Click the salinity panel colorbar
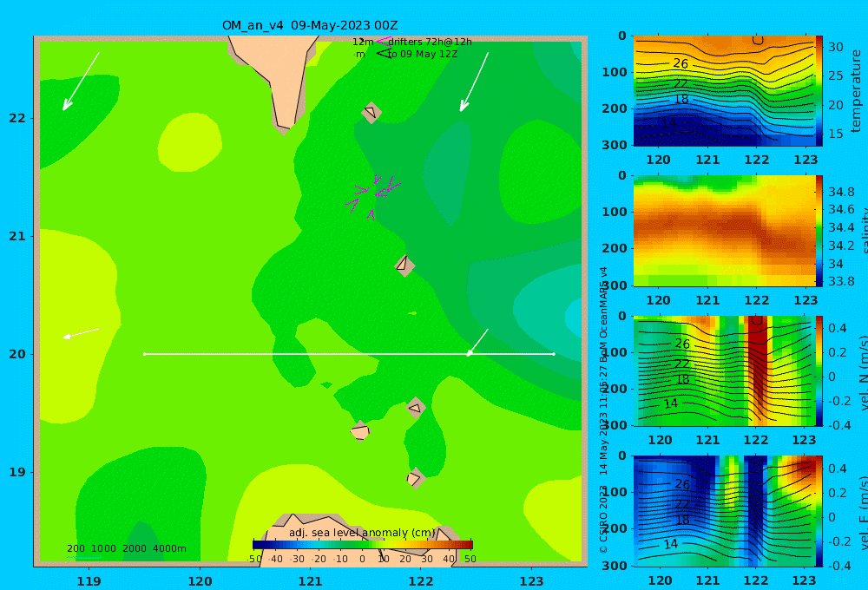 point(819,231)
